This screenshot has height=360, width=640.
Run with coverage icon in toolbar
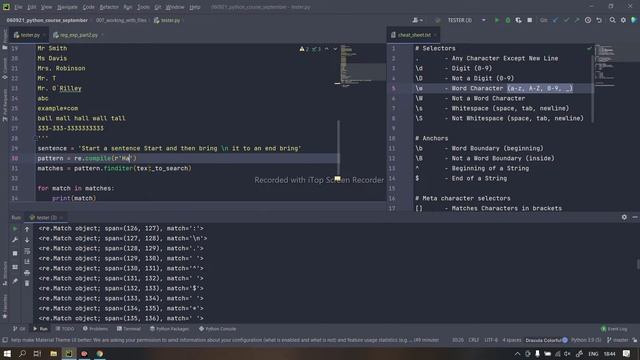tap(518, 20)
